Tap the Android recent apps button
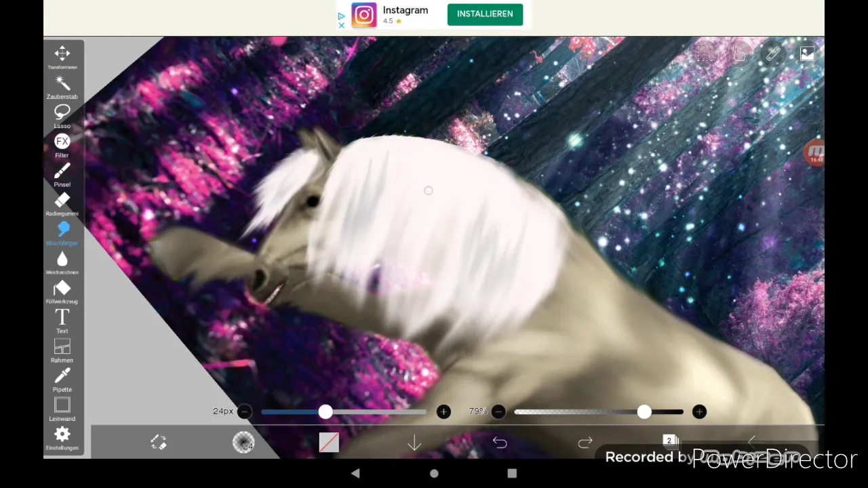 [x=512, y=473]
